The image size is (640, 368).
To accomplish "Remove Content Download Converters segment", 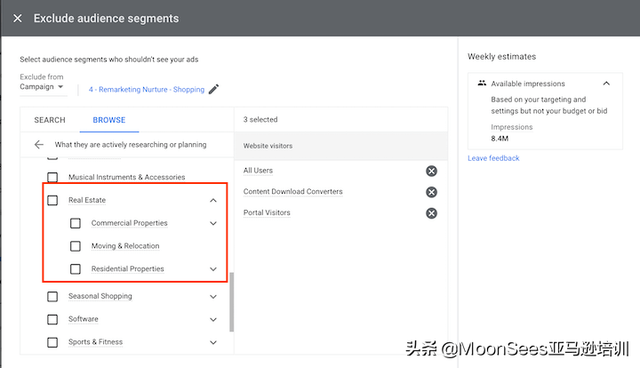I will (x=431, y=192).
